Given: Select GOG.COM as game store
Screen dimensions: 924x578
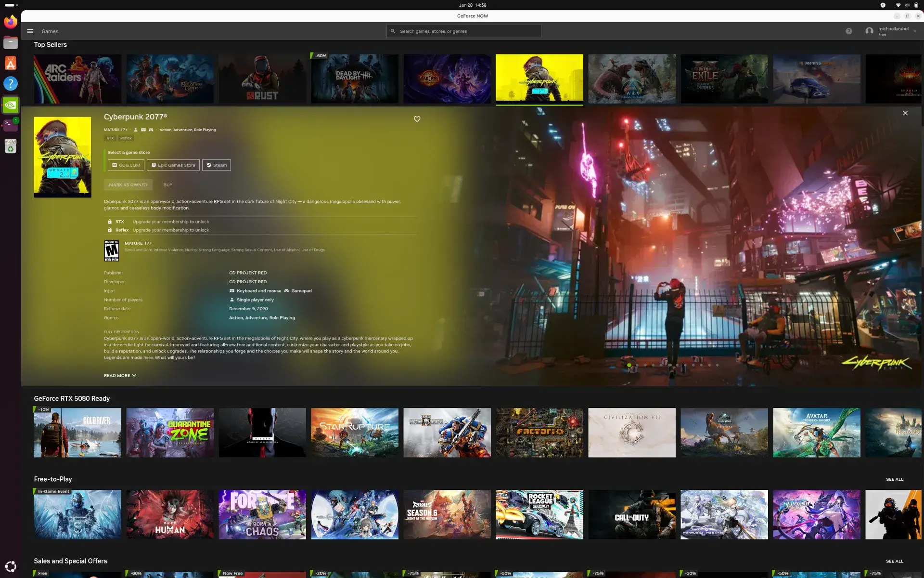Looking at the screenshot, I should 126,165.
